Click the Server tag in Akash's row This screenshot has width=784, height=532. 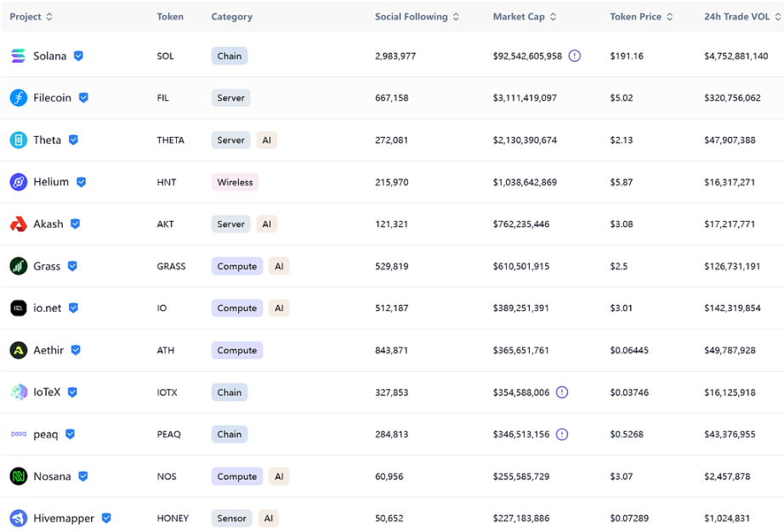[231, 224]
